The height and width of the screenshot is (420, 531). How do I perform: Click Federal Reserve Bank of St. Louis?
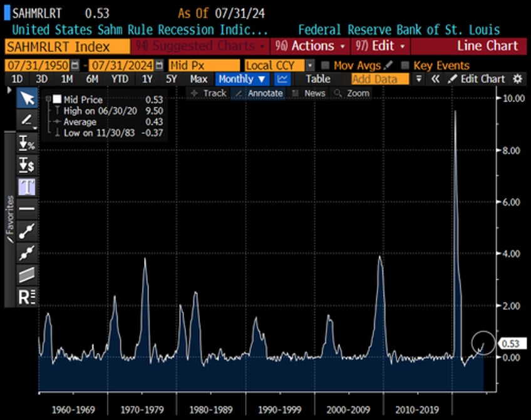(399, 30)
